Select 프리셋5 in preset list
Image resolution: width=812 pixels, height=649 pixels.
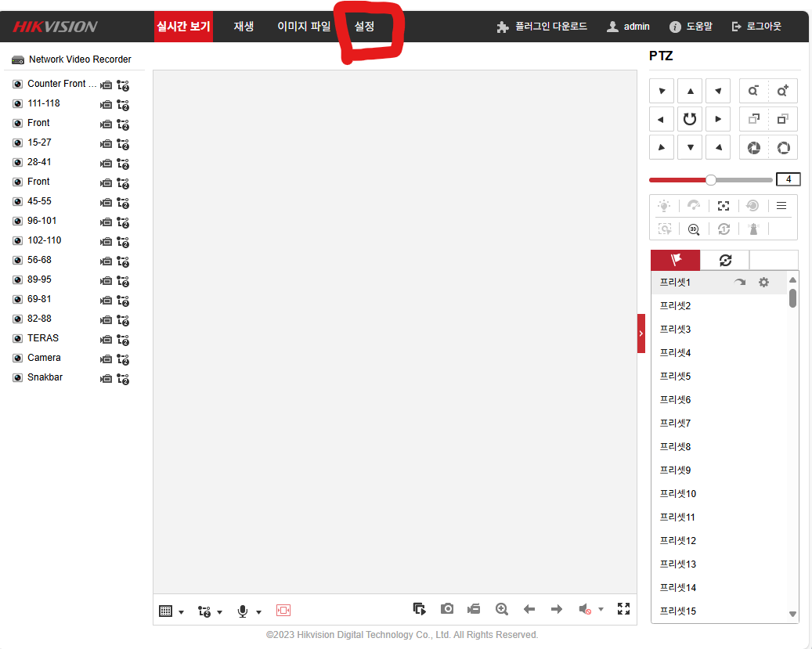pyautogui.click(x=675, y=376)
